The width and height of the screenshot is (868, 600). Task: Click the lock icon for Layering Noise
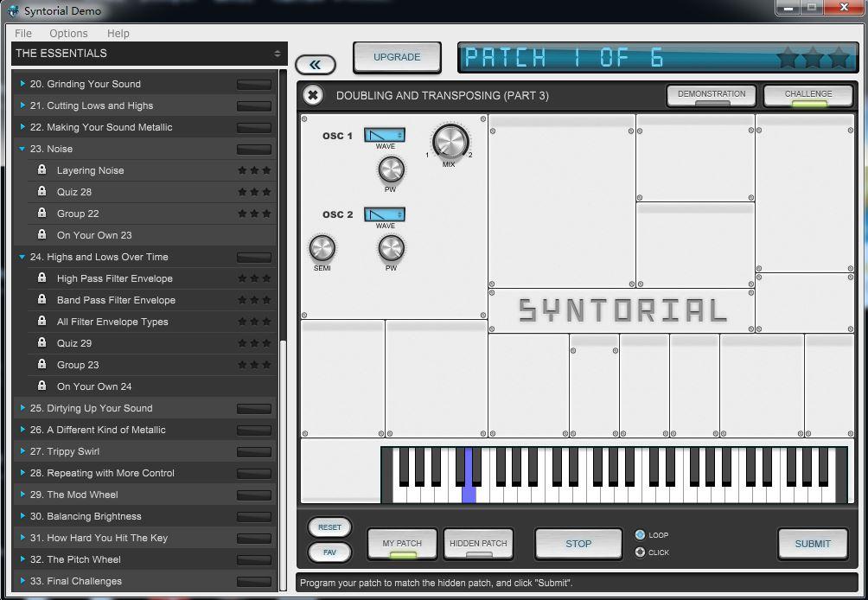pos(41,169)
